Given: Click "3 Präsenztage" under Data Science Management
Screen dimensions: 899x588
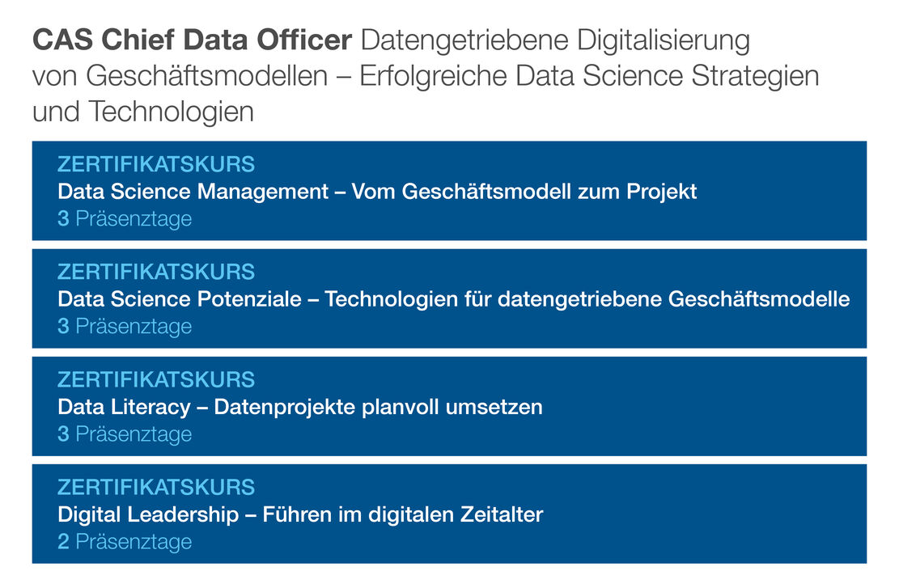Looking at the screenshot, I should [125, 219].
